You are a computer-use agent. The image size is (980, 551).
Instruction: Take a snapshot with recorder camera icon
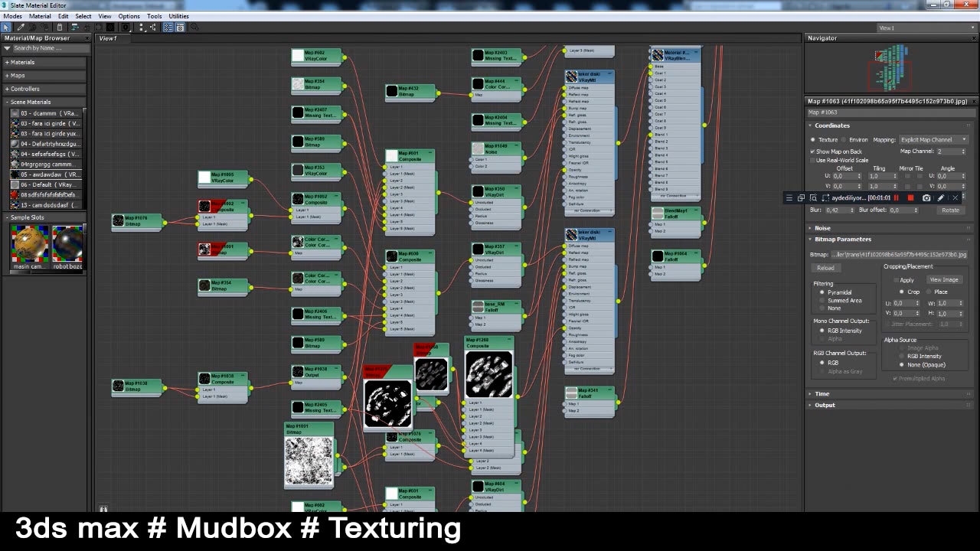tap(926, 198)
